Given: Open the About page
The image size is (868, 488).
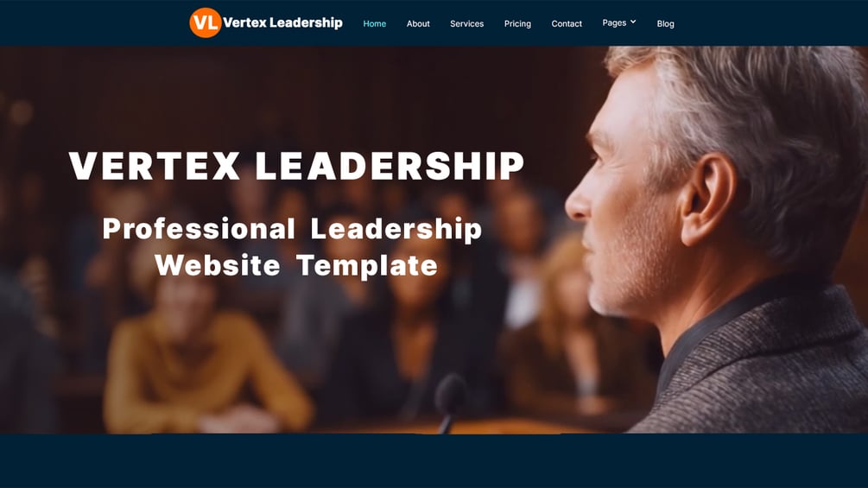Looking at the screenshot, I should [418, 24].
